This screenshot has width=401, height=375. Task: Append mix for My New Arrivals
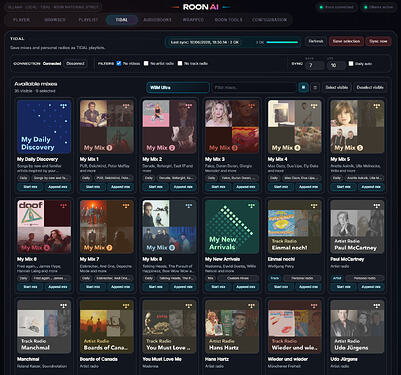246,287
